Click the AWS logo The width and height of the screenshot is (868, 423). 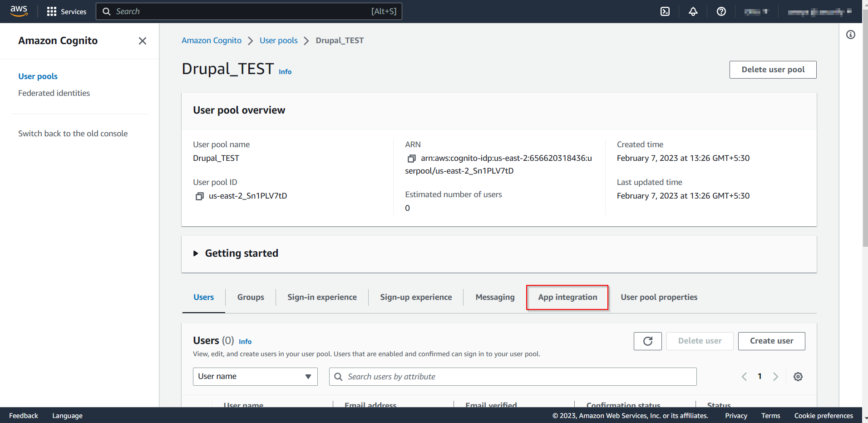pyautogui.click(x=19, y=11)
